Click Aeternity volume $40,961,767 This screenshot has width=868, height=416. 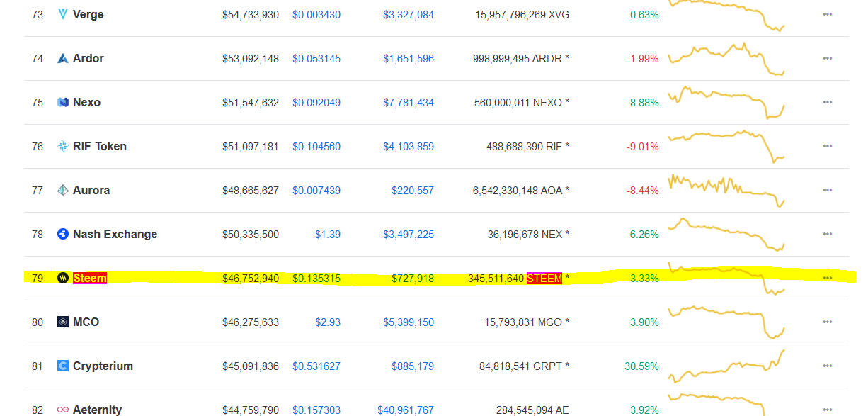(406, 410)
